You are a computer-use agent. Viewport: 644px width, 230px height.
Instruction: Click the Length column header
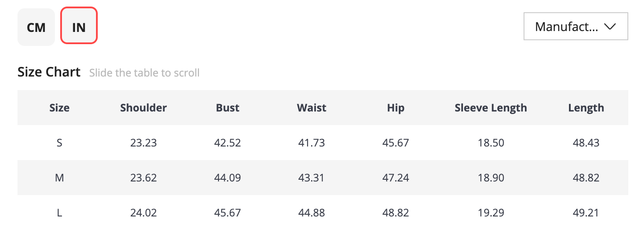click(x=586, y=108)
